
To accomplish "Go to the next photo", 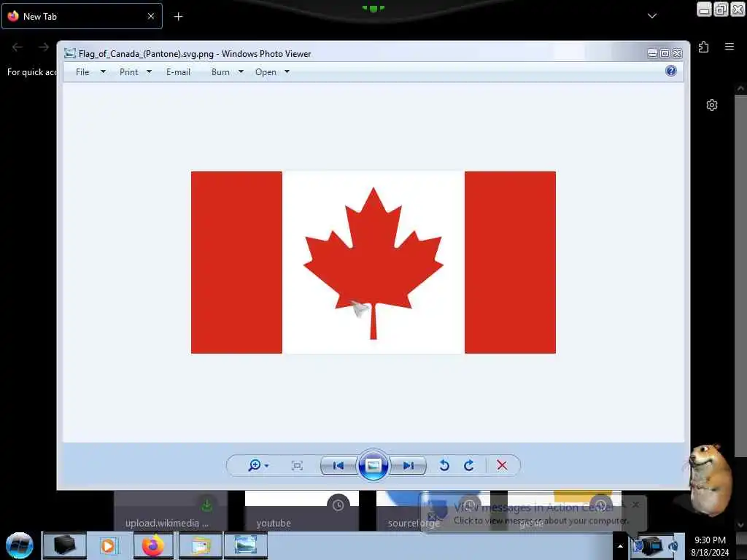I will [408, 466].
